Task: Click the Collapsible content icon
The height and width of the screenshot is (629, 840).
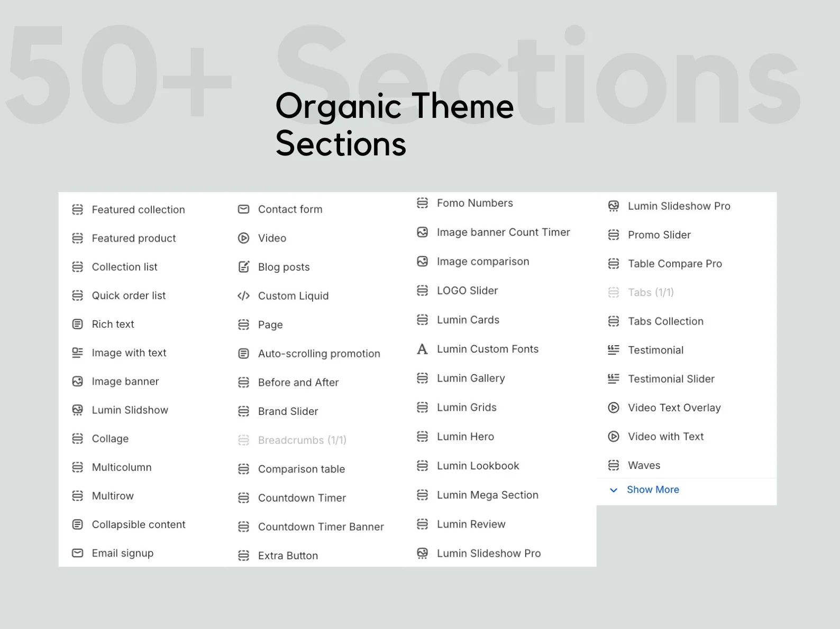Action: [77, 524]
